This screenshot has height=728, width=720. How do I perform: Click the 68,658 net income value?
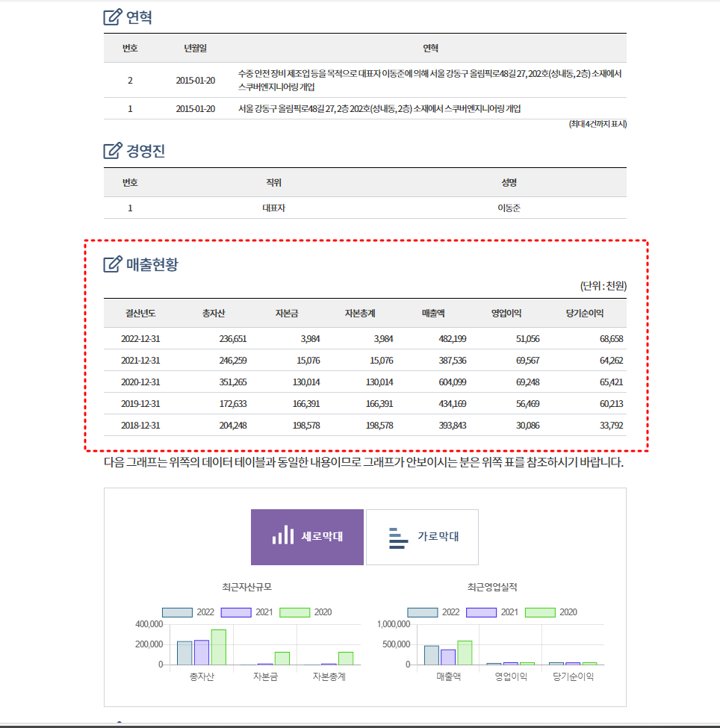(x=611, y=339)
